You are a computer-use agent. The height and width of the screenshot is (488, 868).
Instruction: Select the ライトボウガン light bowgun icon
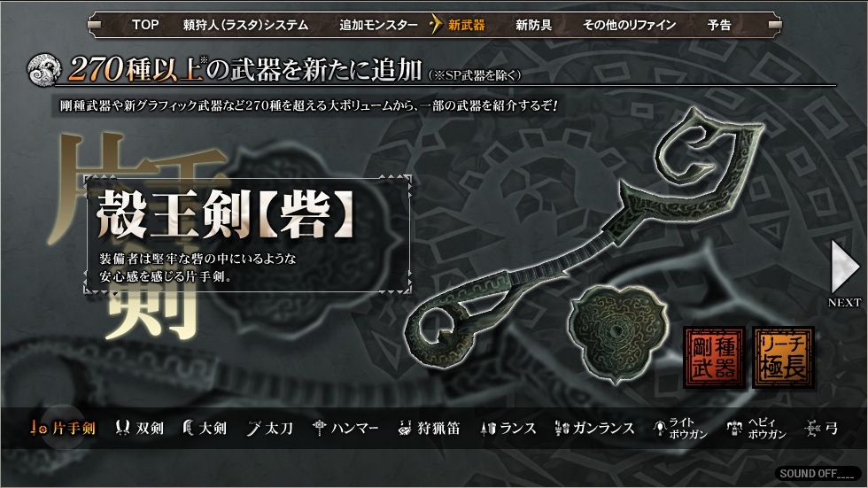coord(680,428)
